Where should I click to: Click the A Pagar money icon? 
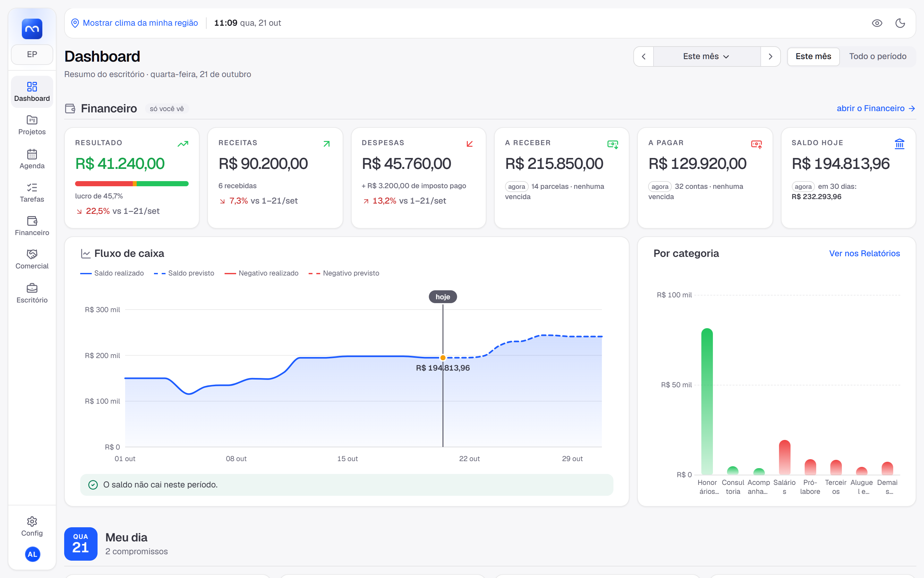pos(757,144)
